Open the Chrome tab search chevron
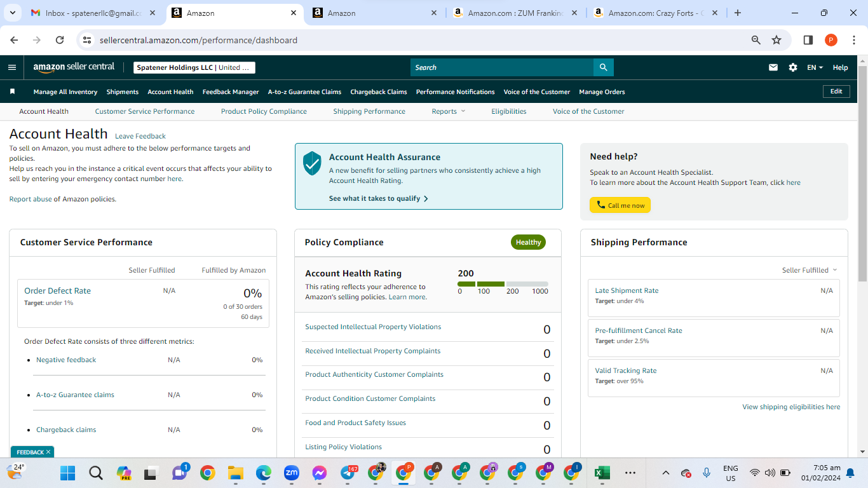The width and height of the screenshot is (868, 488). coord(14,13)
